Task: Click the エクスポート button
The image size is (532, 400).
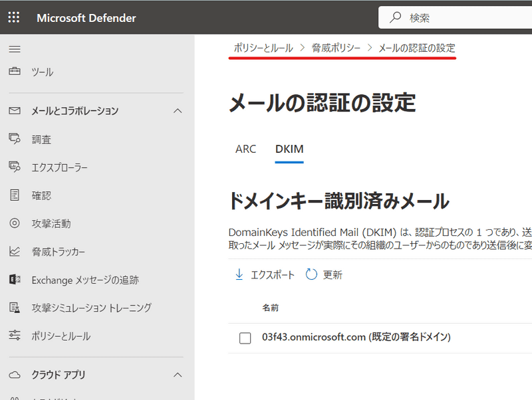Action: (x=265, y=275)
